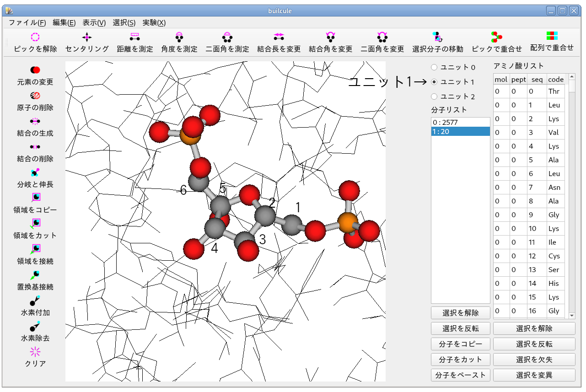Select the 原子の削除 delete atom tool
The height and width of the screenshot is (392, 586).
35,96
